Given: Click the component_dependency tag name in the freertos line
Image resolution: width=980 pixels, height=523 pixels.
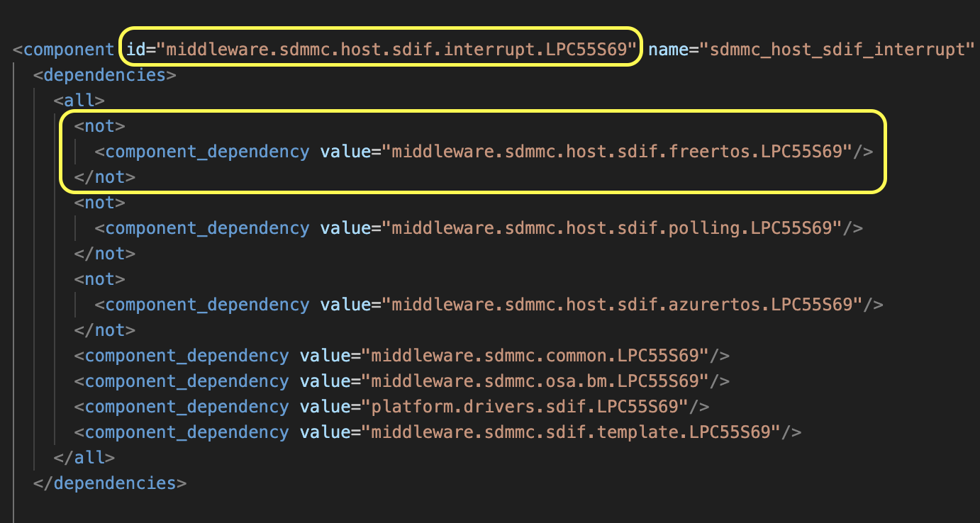Looking at the screenshot, I should (x=206, y=151).
